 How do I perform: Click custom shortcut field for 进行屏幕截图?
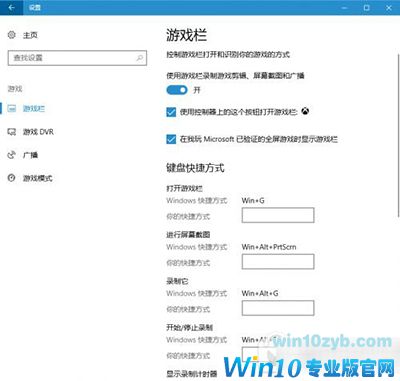coord(278,261)
